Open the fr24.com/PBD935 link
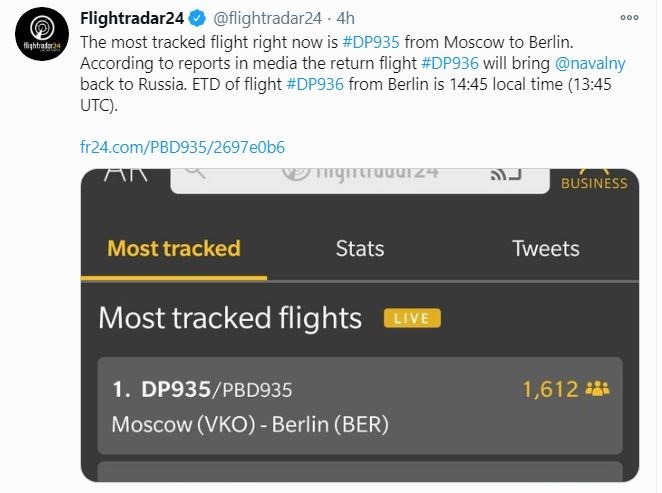 tap(182, 147)
